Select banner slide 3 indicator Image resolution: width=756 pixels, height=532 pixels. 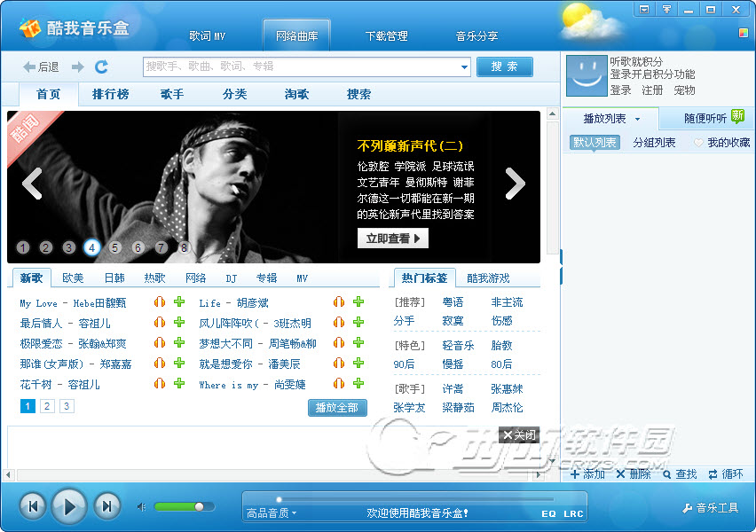coord(69,247)
